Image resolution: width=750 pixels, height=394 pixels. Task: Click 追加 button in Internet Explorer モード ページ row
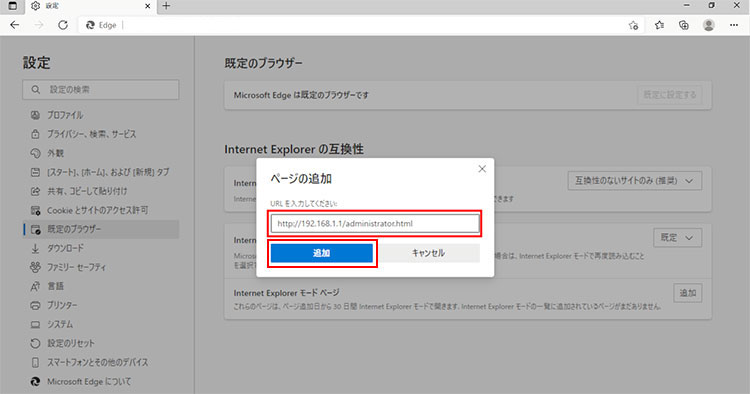click(687, 293)
